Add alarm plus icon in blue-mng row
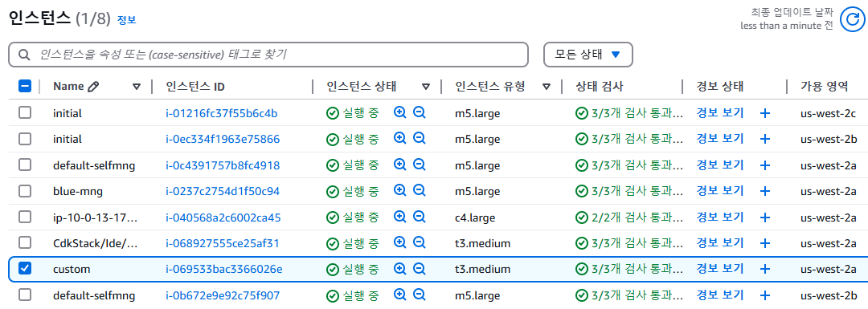The height and width of the screenshot is (309, 868). coord(765,191)
